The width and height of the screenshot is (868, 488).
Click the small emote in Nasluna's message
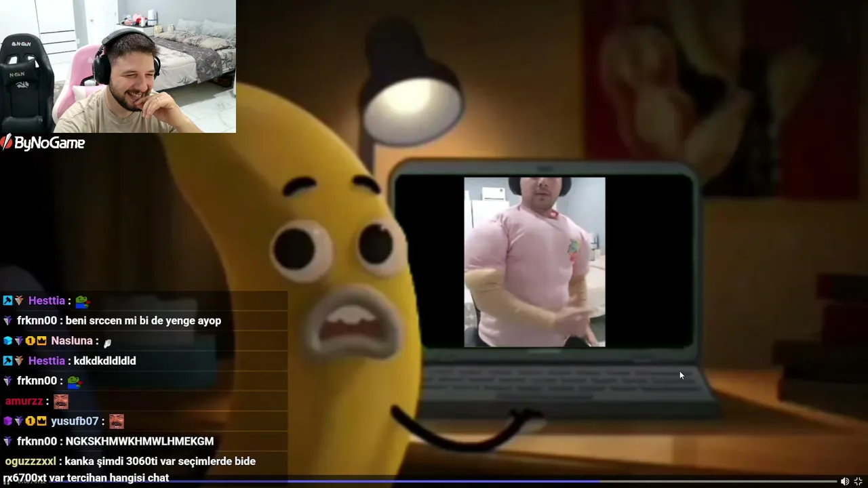point(107,342)
